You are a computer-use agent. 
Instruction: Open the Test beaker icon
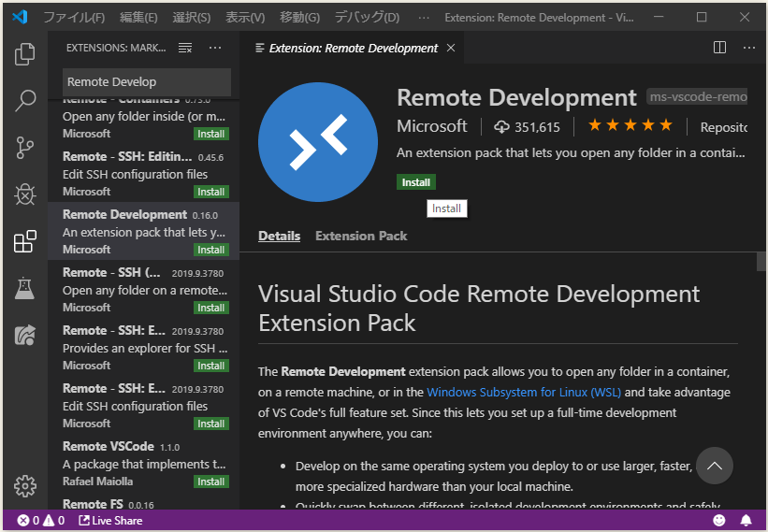25,289
